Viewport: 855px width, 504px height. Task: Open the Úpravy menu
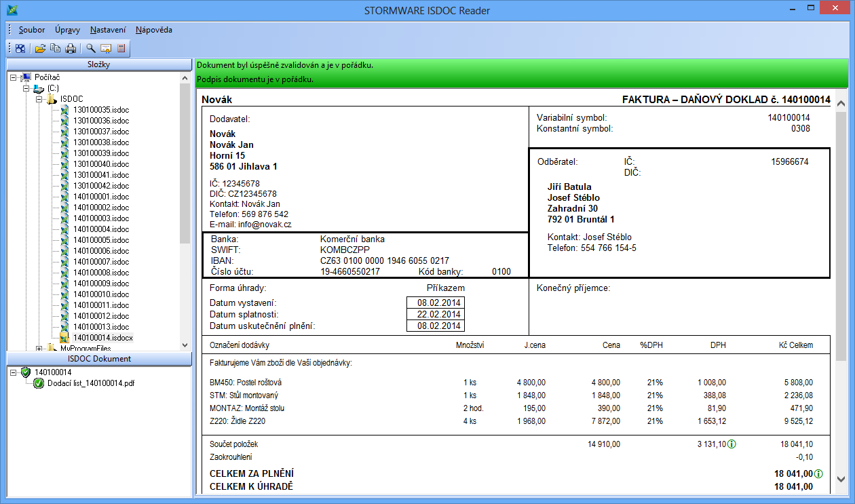click(x=68, y=30)
